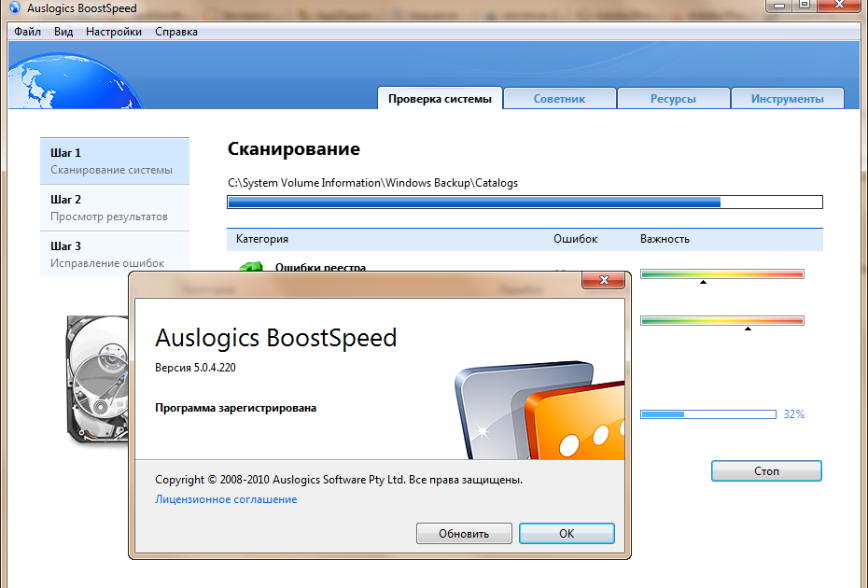The image size is (868, 588).
Task: Click the Auslogics globe logo in header
Action: tap(74, 81)
